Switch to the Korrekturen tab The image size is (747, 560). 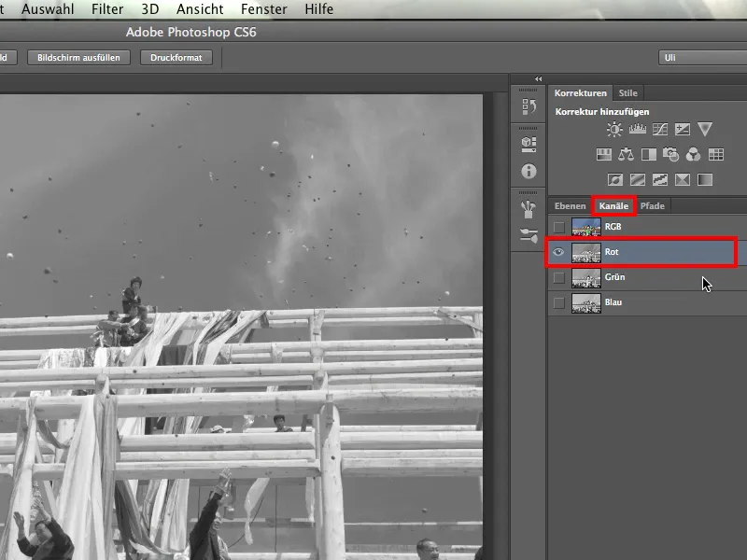click(x=580, y=92)
